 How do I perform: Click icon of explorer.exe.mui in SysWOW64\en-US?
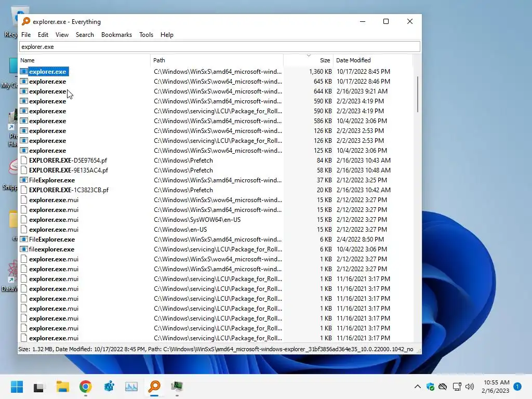(24, 220)
